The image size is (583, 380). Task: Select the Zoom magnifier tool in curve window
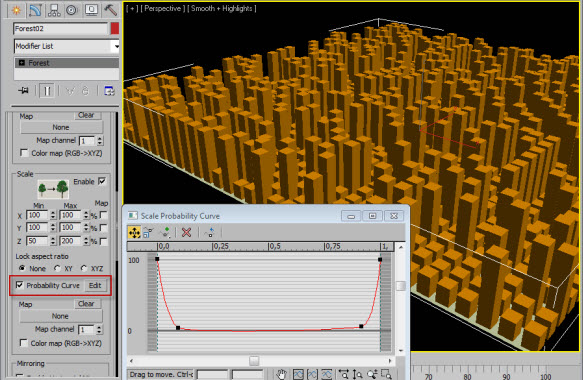(372, 374)
